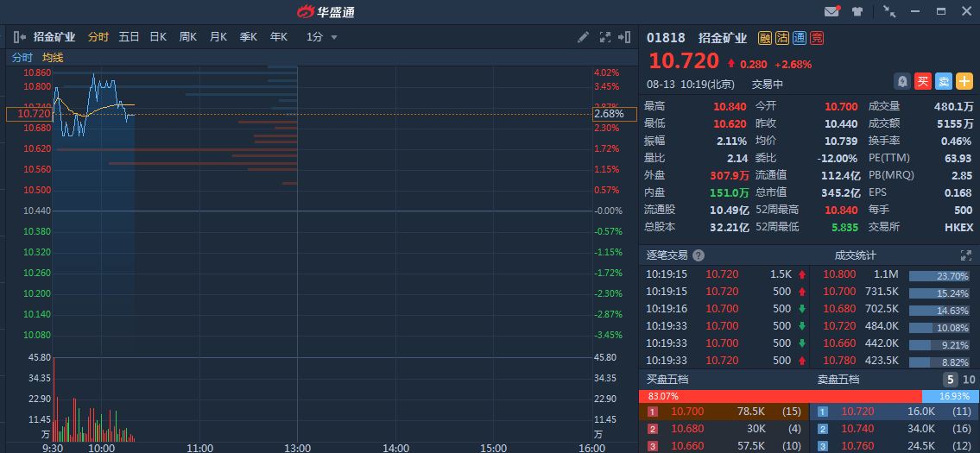Screen dimensions: 980x453
Task: Click the 10.780 423.5K statistics row
Action: (x=895, y=361)
